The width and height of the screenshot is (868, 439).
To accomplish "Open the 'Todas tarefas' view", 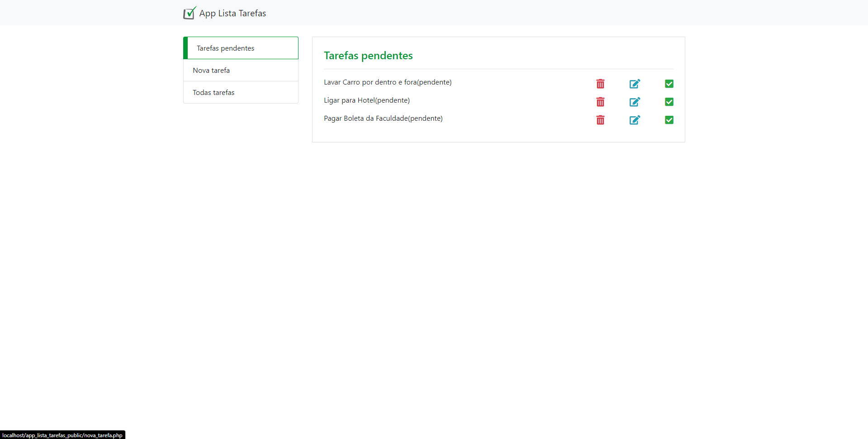I will [213, 92].
